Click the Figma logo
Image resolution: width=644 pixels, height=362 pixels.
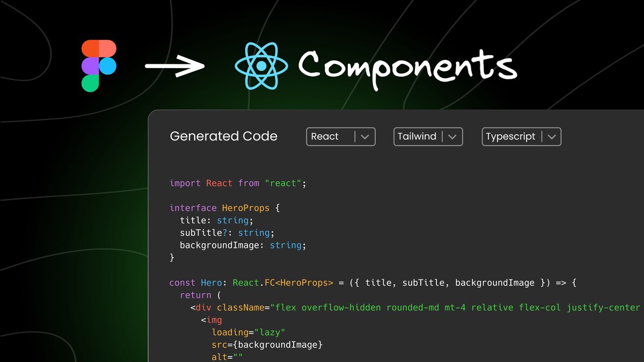click(x=99, y=64)
